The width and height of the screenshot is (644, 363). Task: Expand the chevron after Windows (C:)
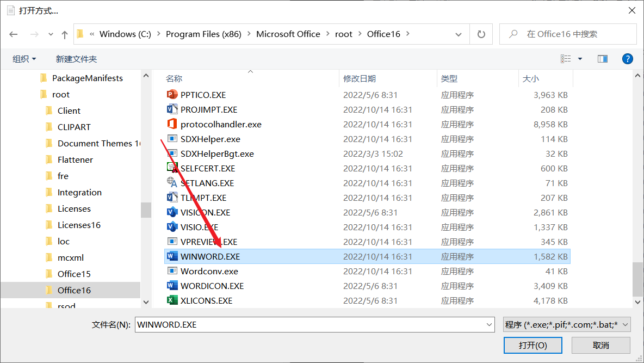click(158, 34)
